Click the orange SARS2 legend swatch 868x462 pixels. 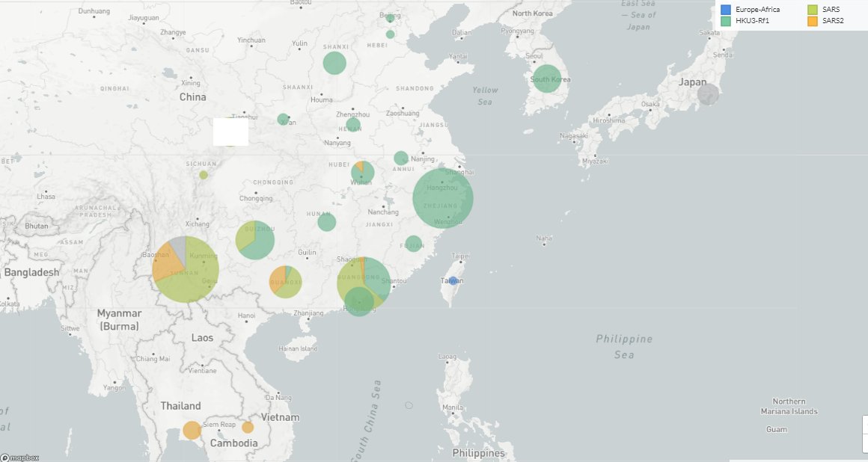coord(812,21)
